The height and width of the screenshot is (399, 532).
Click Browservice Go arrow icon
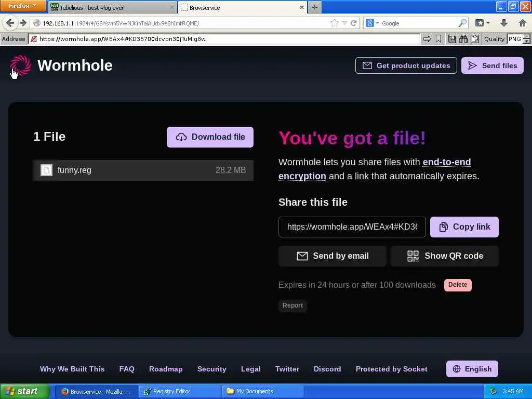[427, 39]
